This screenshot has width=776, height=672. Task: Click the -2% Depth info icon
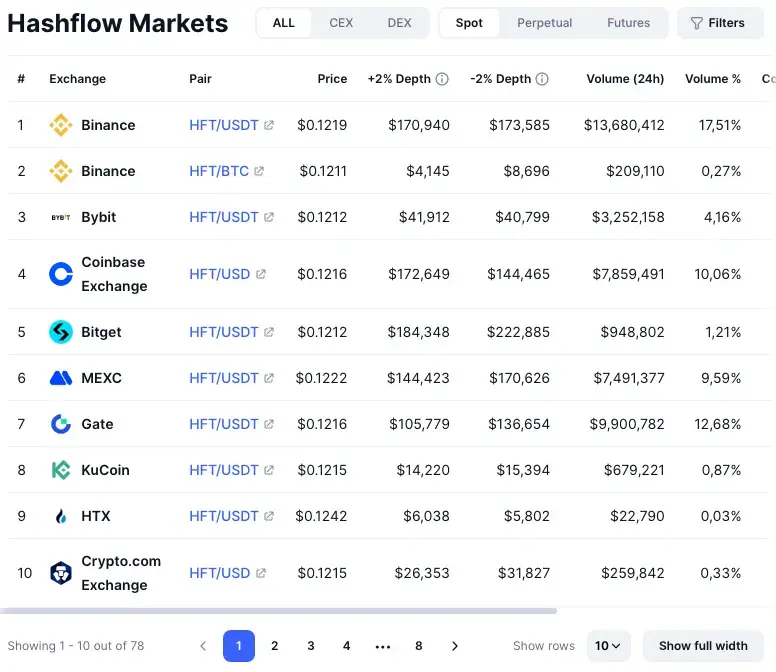coord(542,79)
